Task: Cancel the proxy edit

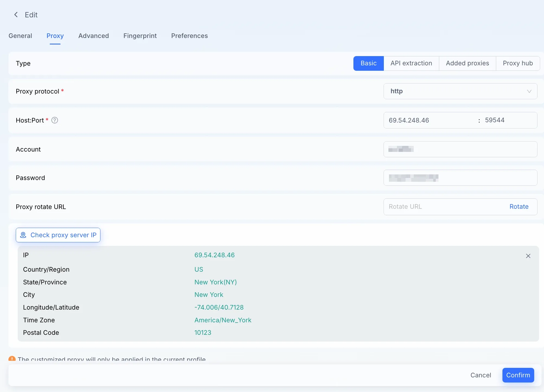Action: (x=481, y=375)
